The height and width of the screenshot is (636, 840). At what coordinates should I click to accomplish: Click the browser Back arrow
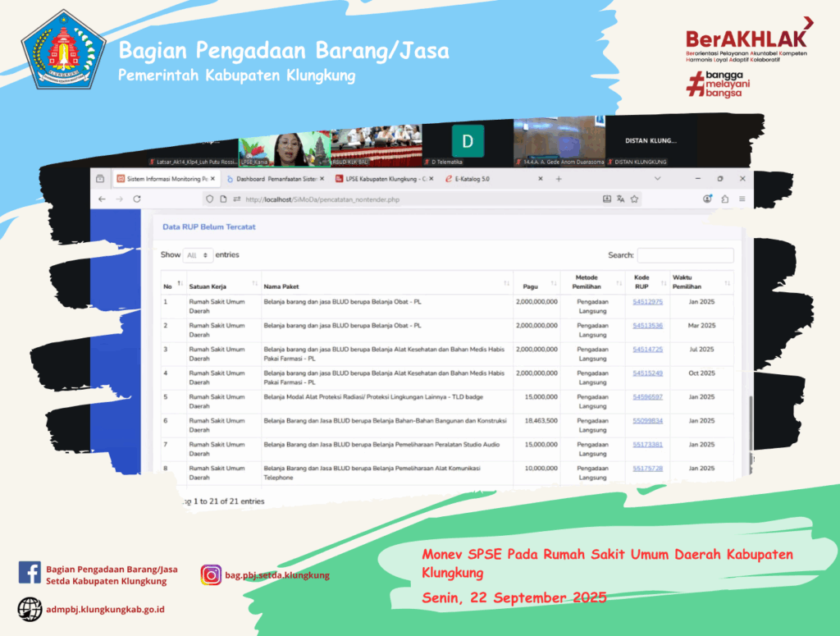click(102, 199)
